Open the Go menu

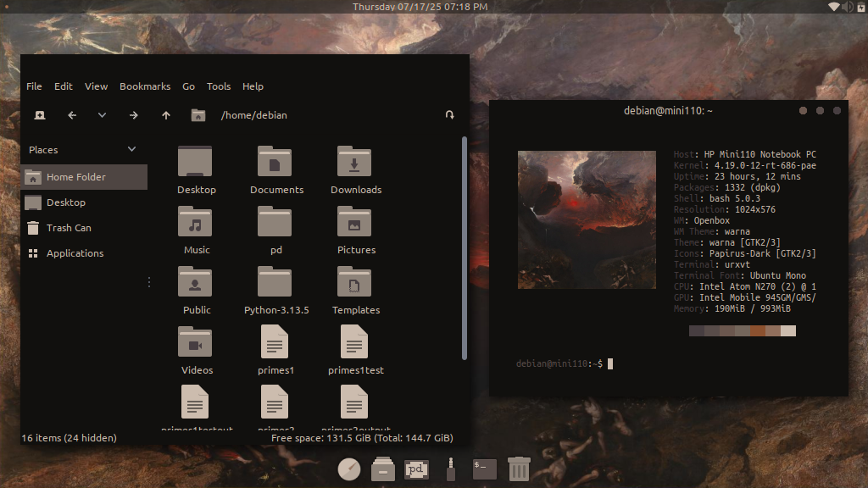(x=189, y=86)
